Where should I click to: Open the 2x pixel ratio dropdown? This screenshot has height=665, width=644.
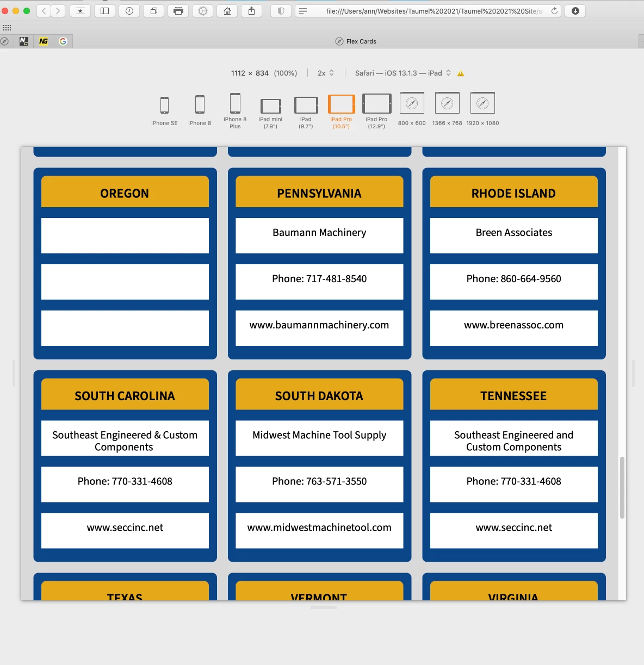tap(326, 73)
